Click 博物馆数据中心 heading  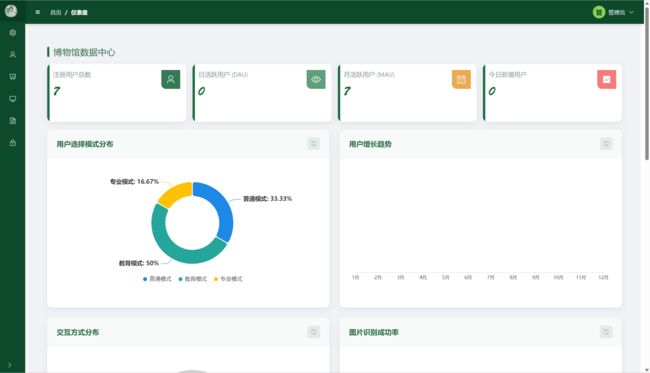coord(84,52)
